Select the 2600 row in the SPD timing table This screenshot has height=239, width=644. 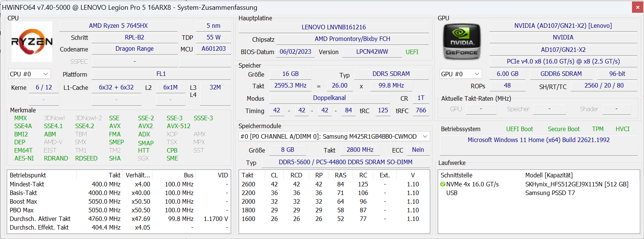(x=334, y=184)
